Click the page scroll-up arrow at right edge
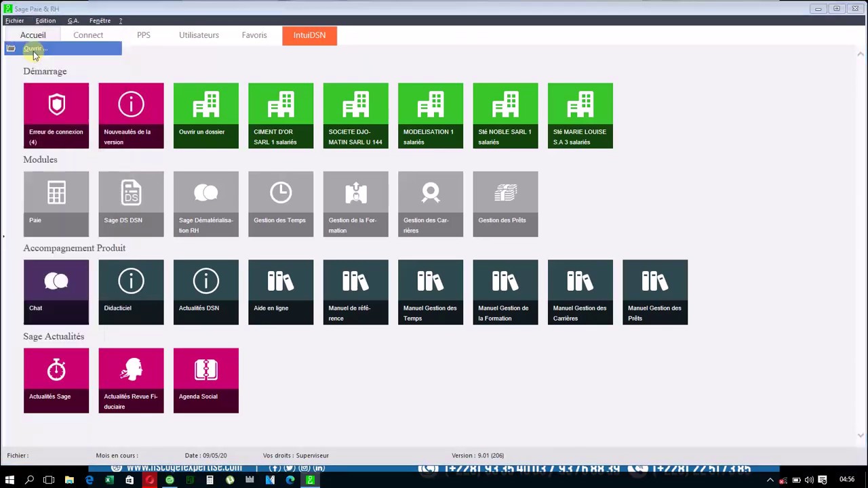 click(x=861, y=53)
